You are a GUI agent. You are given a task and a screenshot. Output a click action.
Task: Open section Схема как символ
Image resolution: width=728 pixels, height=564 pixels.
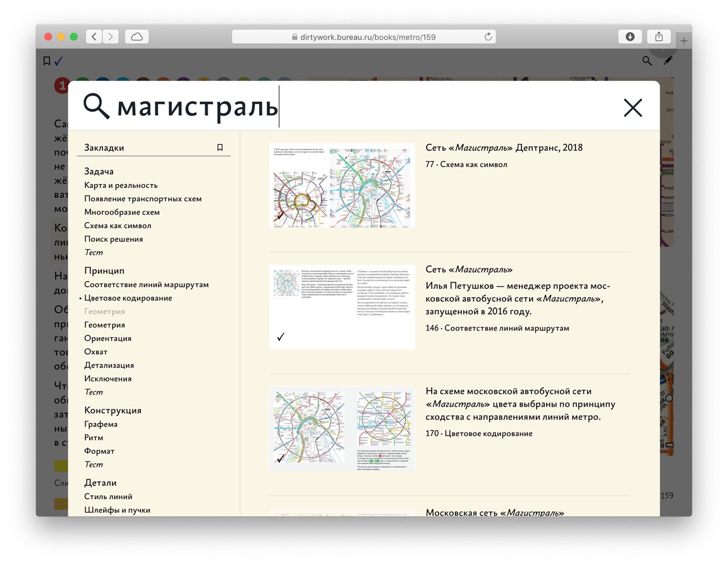[x=118, y=225]
